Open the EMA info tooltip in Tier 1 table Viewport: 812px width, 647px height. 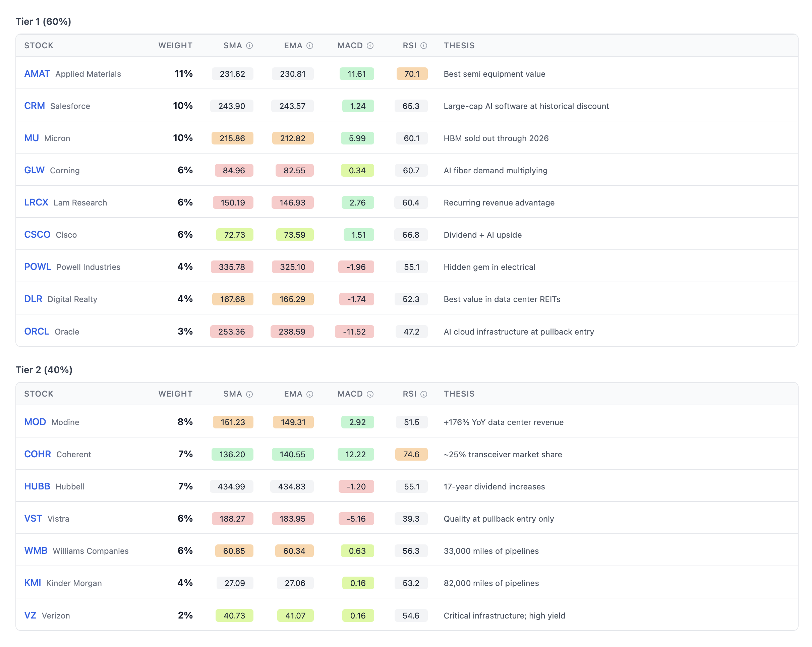click(309, 45)
